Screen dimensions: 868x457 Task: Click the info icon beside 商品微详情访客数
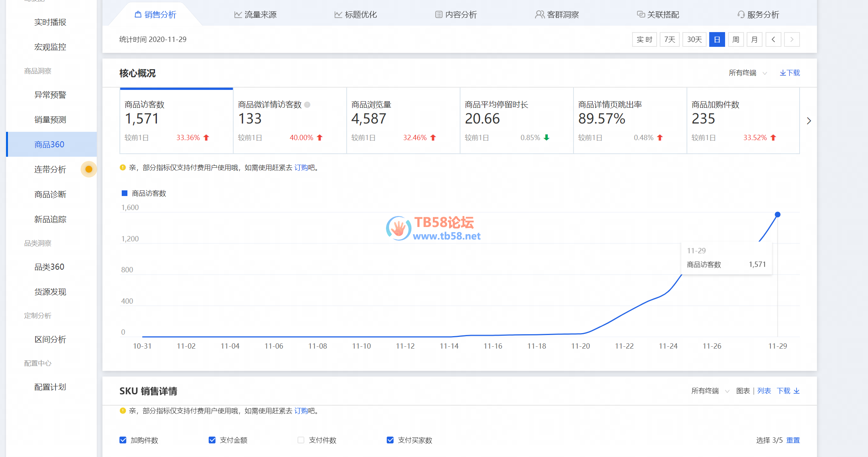pyautogui.click(x=307, y=105)
